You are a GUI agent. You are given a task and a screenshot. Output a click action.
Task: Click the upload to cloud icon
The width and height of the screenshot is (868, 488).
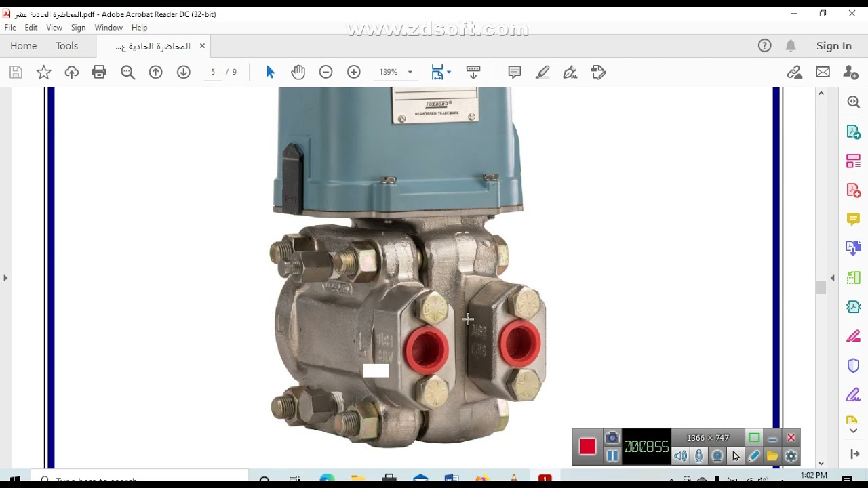(x=72, y=73)
